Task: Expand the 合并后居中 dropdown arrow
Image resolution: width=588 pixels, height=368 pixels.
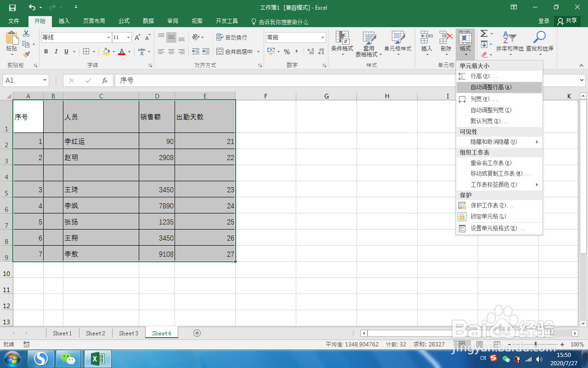Action: (x=258, y=52)
